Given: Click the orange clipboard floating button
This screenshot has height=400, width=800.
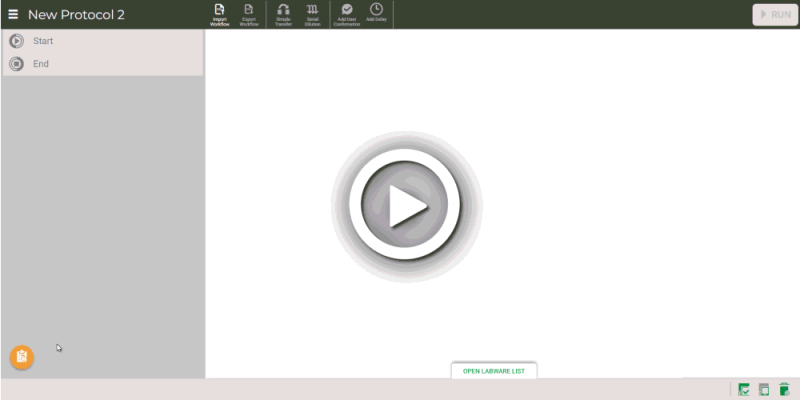Looking at the screenshot, I should (22, 357).
